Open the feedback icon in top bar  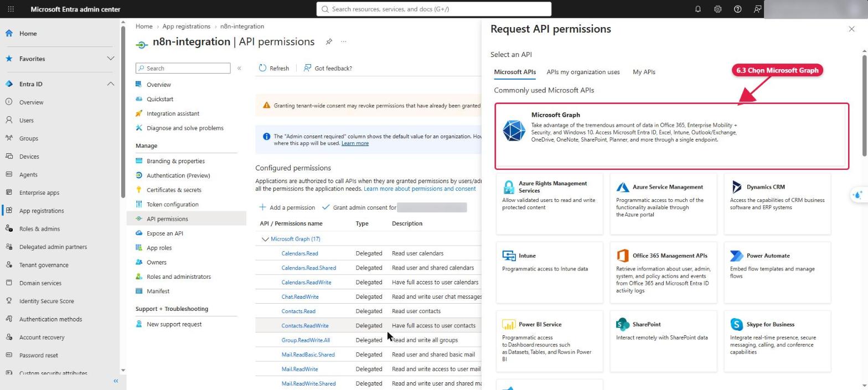click(757, 9)
